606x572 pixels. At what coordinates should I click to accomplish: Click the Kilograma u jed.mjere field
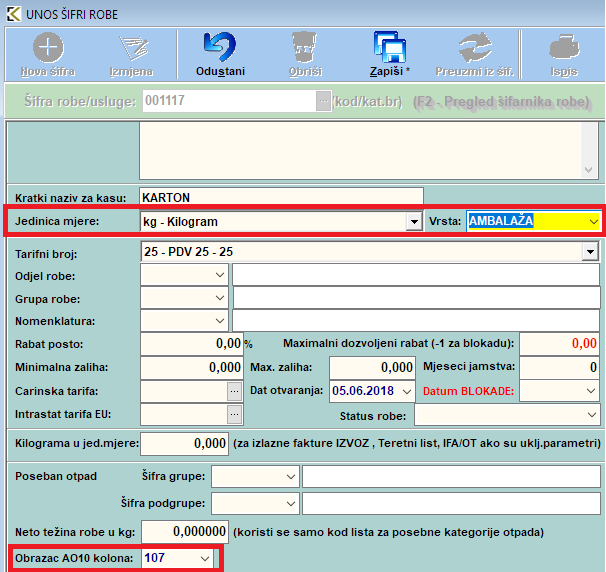pos(185,443)
